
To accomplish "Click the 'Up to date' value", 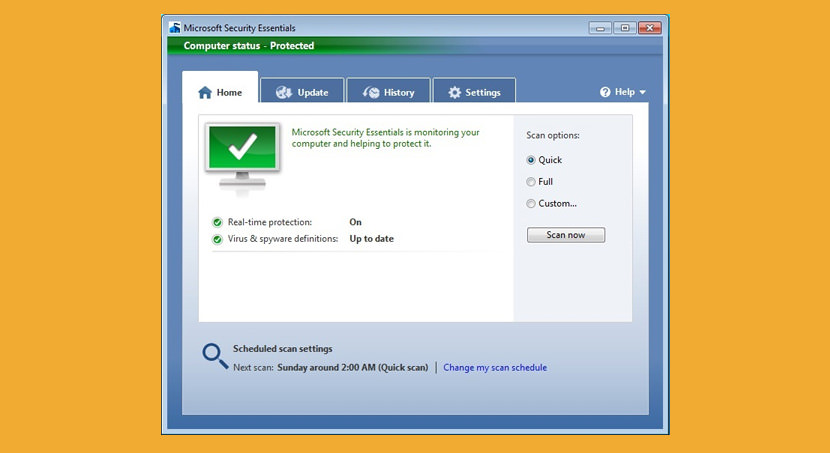I will pos(372,239).
